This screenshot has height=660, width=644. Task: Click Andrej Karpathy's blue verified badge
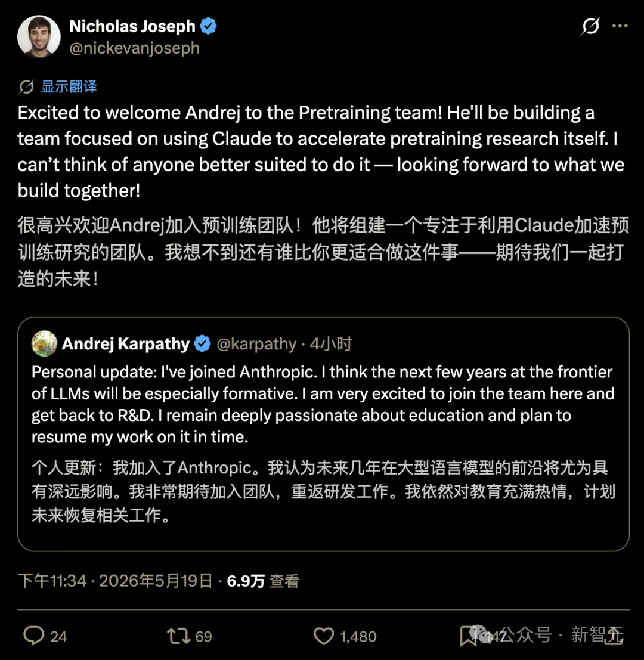click(203, 343)
